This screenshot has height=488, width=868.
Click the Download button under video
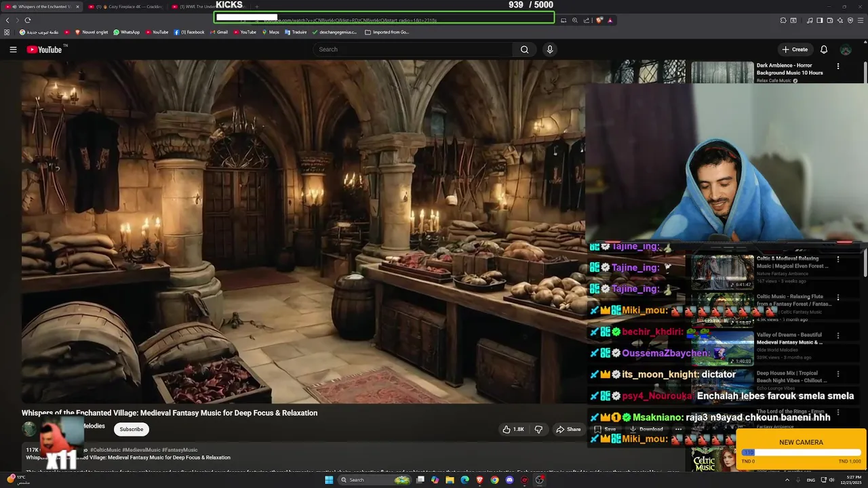point(646,429)
